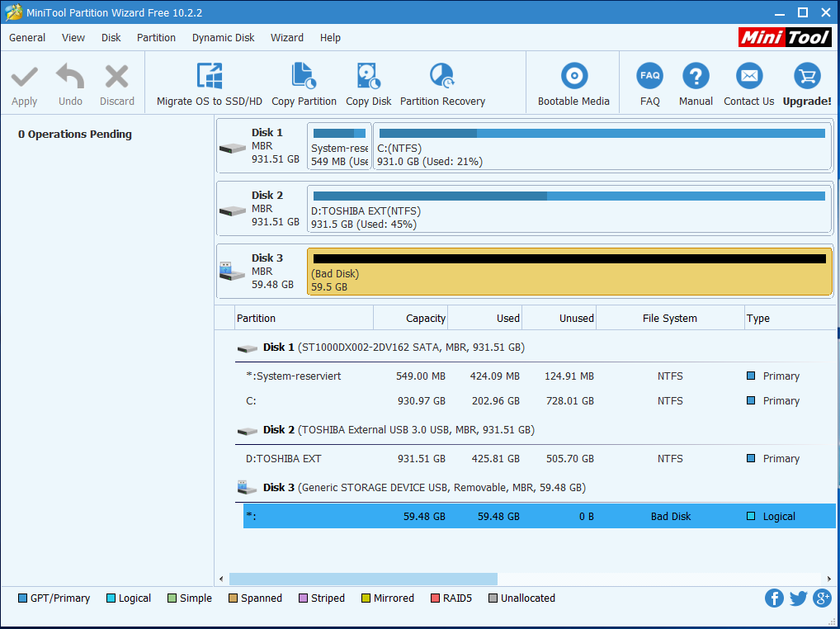Select Disk 3 removable drive icon in disk map
Screen dimensions: 840x629
point(233,271)
